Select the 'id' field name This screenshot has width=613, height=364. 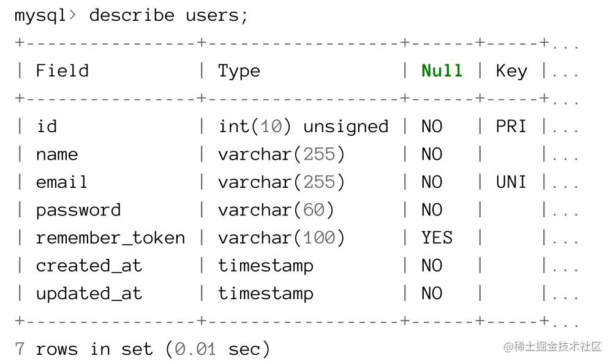pos(47,127)
